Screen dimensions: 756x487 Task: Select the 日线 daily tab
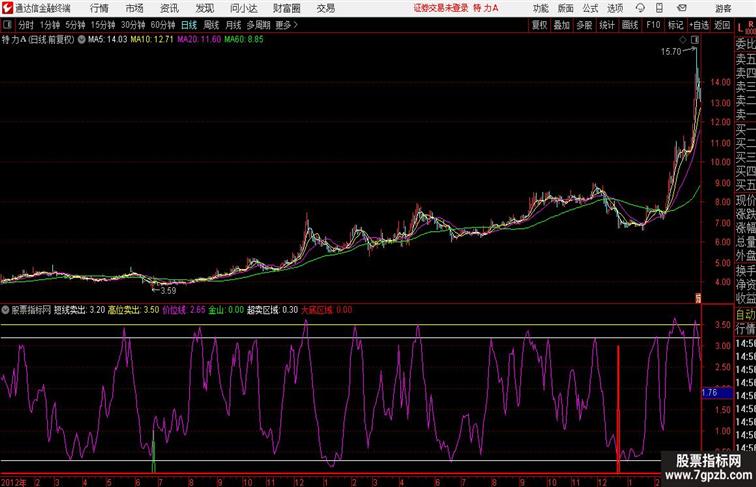189,25
